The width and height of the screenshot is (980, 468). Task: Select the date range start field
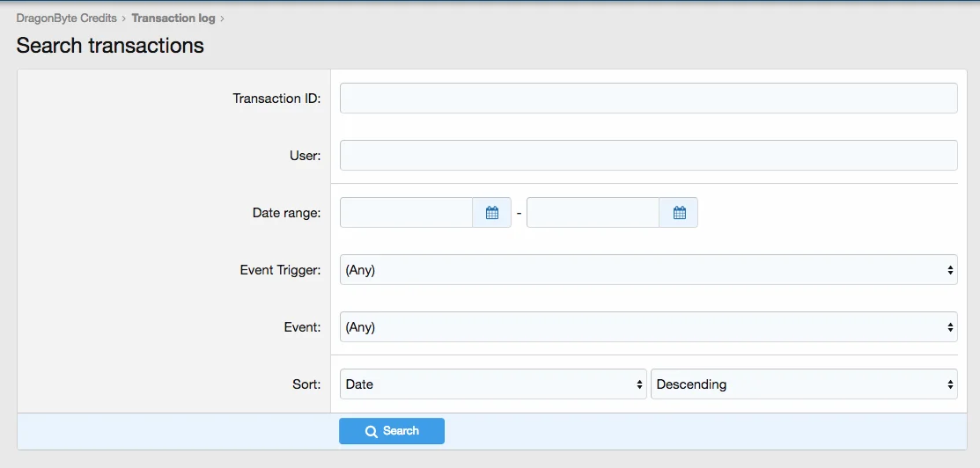407,213
